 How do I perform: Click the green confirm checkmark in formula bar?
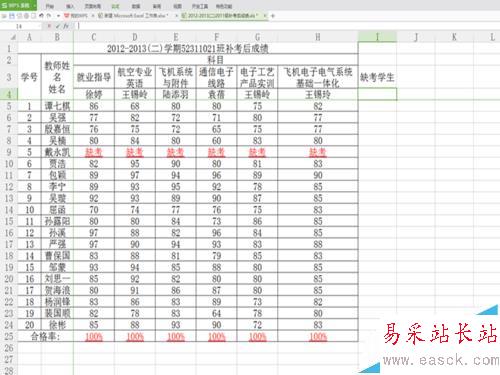(x=58, y=26)
